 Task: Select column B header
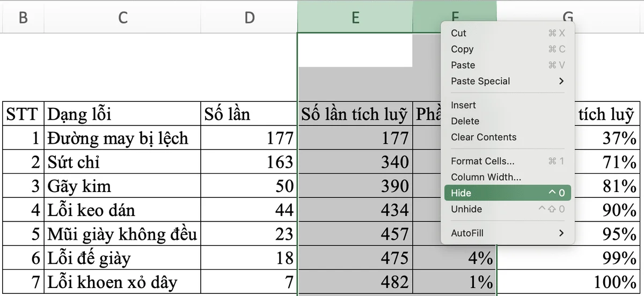tap(23, 17)
